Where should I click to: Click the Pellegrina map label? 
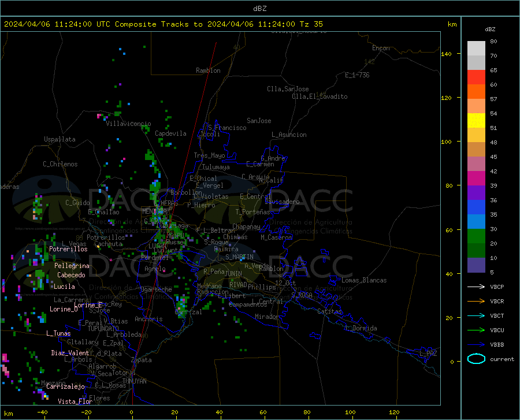pyautogui.click(x=72, y=266)
